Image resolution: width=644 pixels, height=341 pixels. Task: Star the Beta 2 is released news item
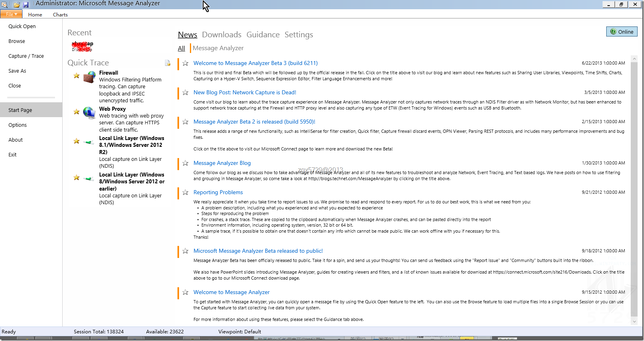tap(185, 122)
